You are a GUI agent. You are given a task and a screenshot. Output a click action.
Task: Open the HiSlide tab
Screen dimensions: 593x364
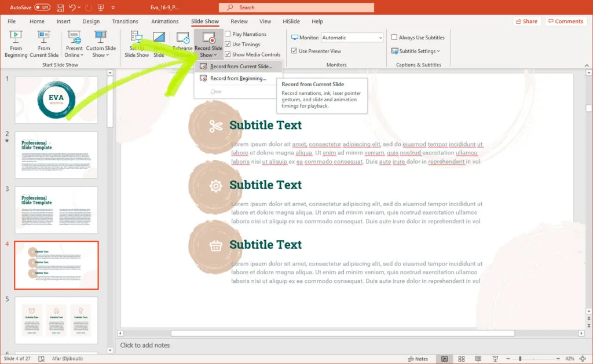pyautogui.click(x=291, y=21)
